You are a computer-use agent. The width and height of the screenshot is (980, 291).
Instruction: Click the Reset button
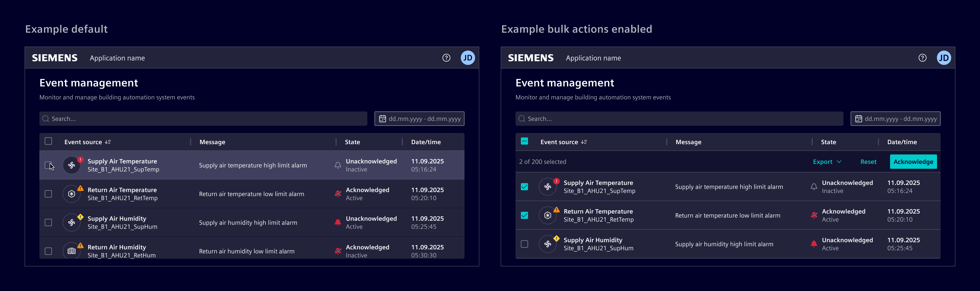point(868,162)
